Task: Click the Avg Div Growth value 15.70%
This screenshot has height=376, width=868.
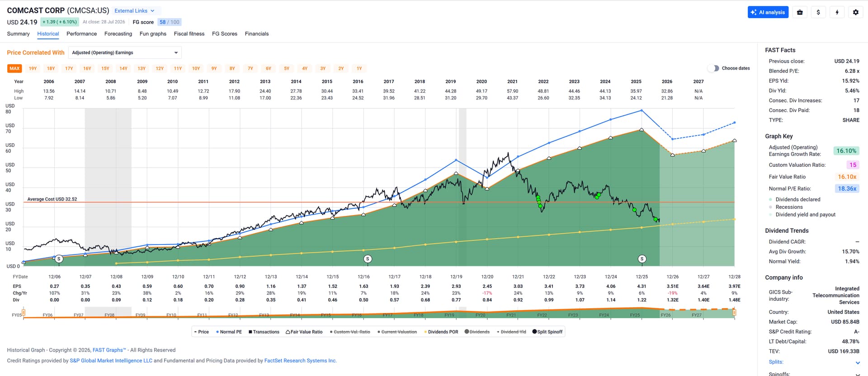Action: (x=850, y=252)
